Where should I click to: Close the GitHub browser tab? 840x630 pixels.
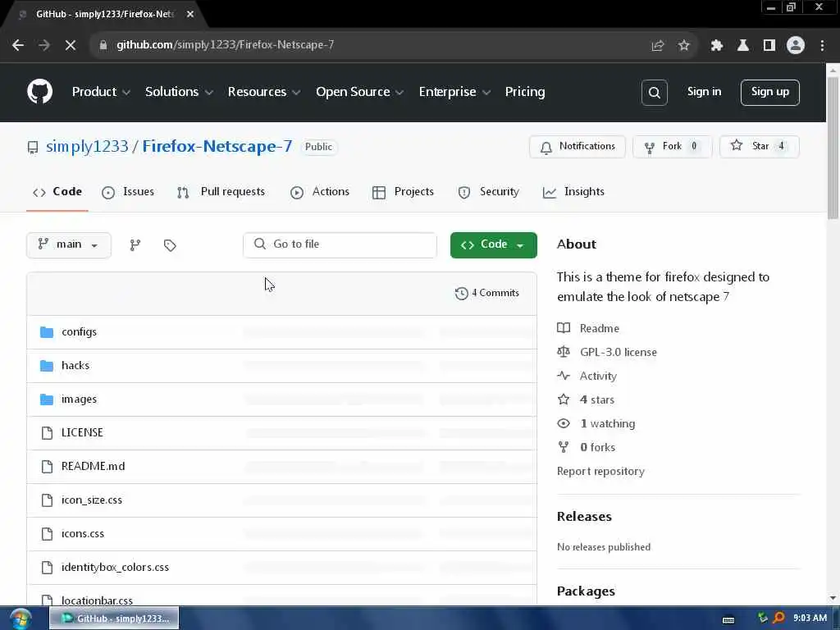[190, 15]
